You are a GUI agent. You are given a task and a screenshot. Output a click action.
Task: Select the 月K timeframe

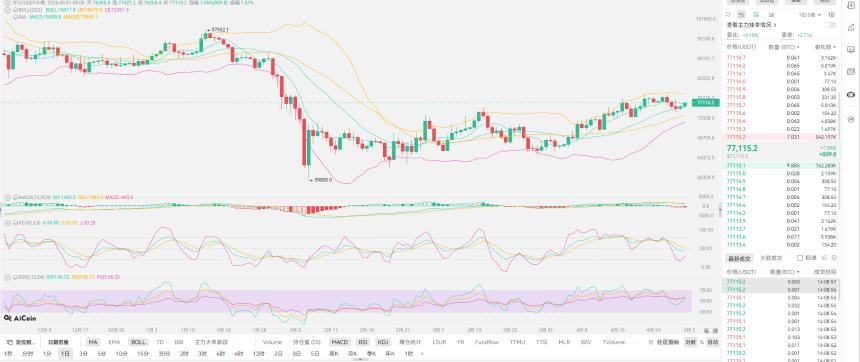click(x=352, y=354)
